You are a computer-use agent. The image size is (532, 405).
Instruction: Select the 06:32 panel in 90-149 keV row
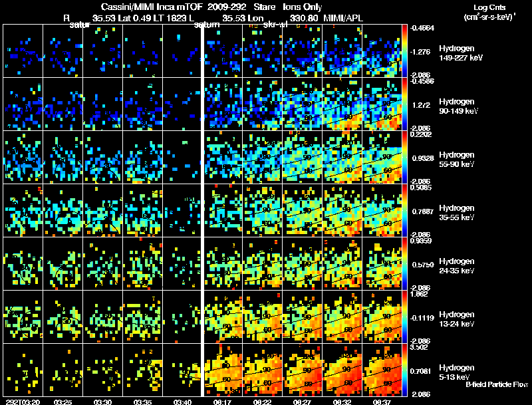tap(342, 104)
